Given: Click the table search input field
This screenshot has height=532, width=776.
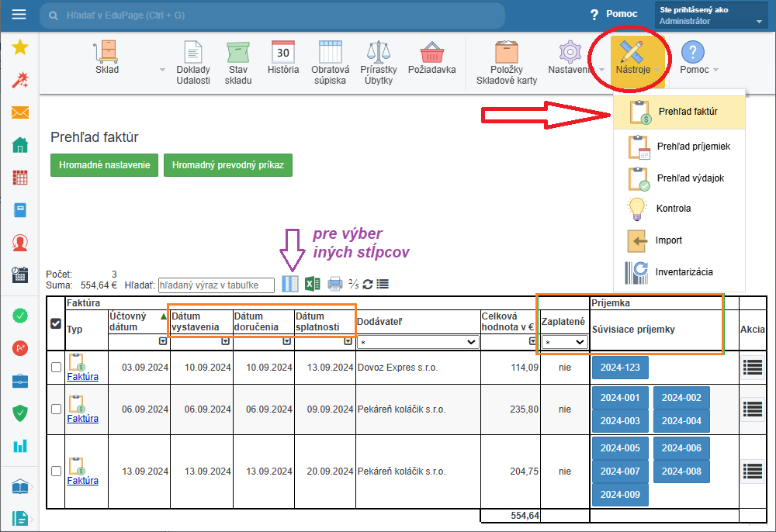Looking at the screenshot, I should [x=216, y=285].
